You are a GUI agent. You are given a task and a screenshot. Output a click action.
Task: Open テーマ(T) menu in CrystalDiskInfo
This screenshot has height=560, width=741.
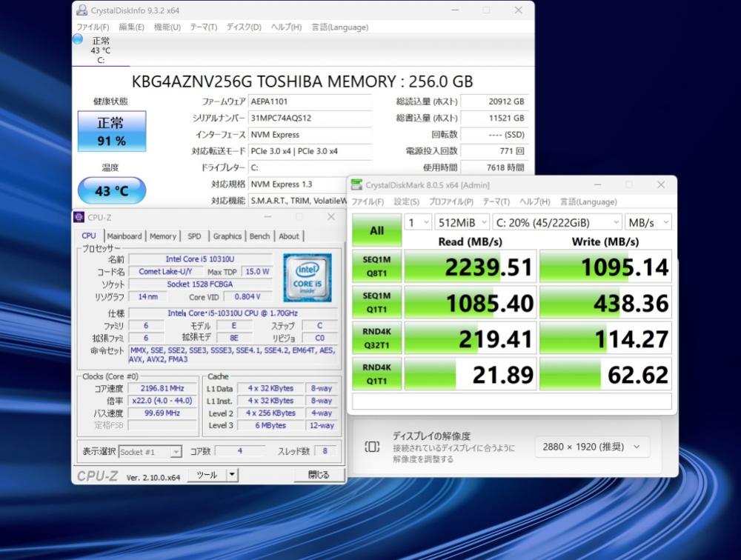(x=204, y=27)
